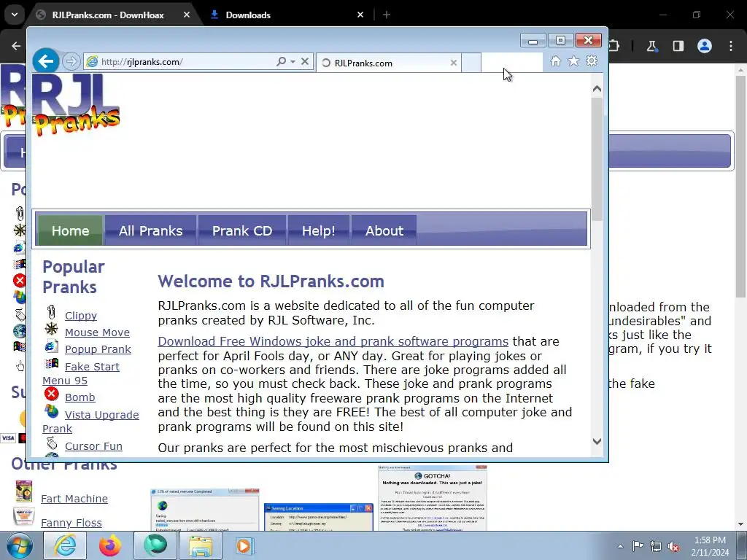Go to the IE home page icon
The height and width of the screenshot is (560, 747).
[x=555, y=61]
